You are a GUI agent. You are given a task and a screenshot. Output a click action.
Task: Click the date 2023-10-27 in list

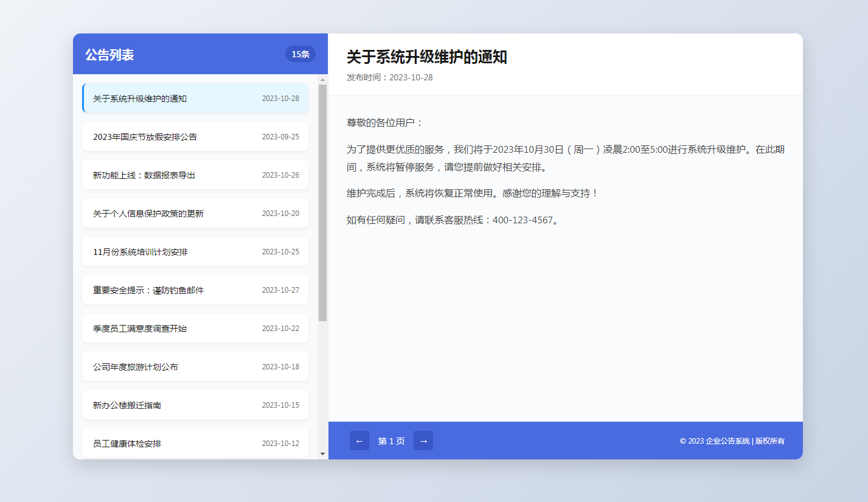[x=280, y=290]
